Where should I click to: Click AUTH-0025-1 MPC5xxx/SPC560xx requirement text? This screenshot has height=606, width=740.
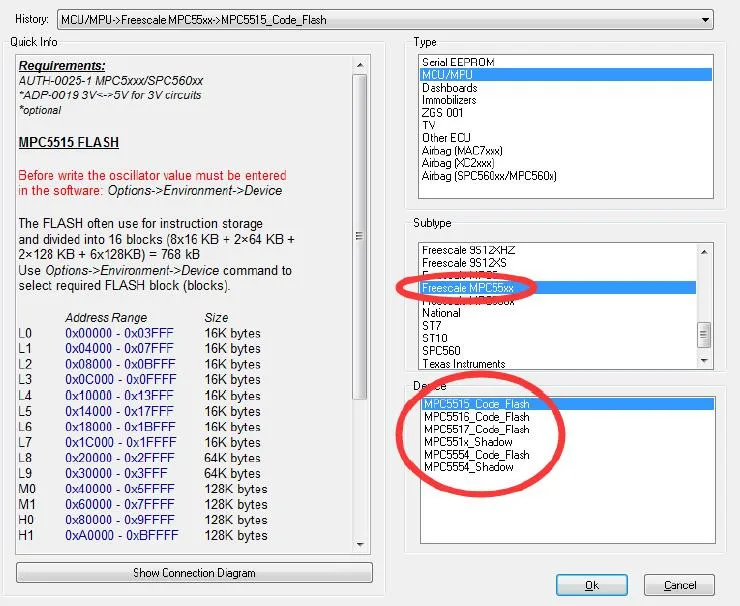111,80
